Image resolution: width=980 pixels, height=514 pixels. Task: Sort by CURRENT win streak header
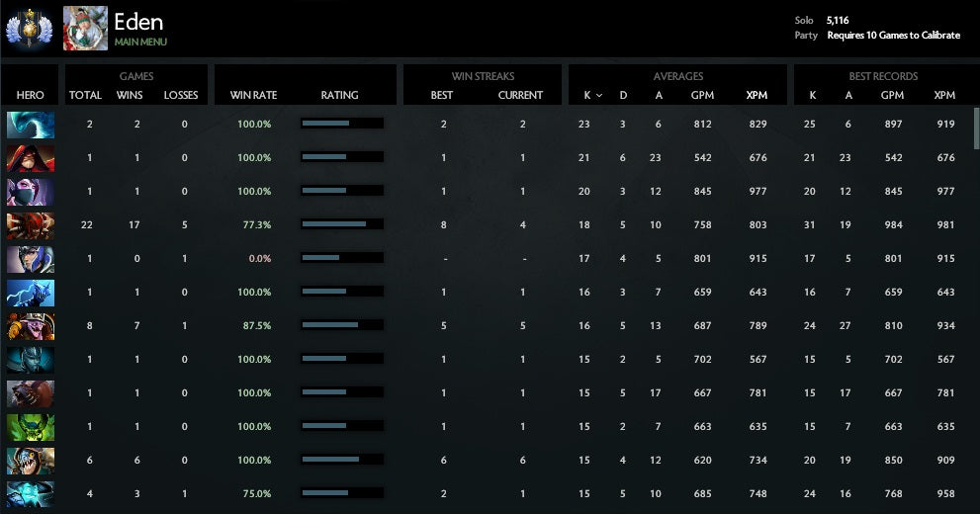520,96
